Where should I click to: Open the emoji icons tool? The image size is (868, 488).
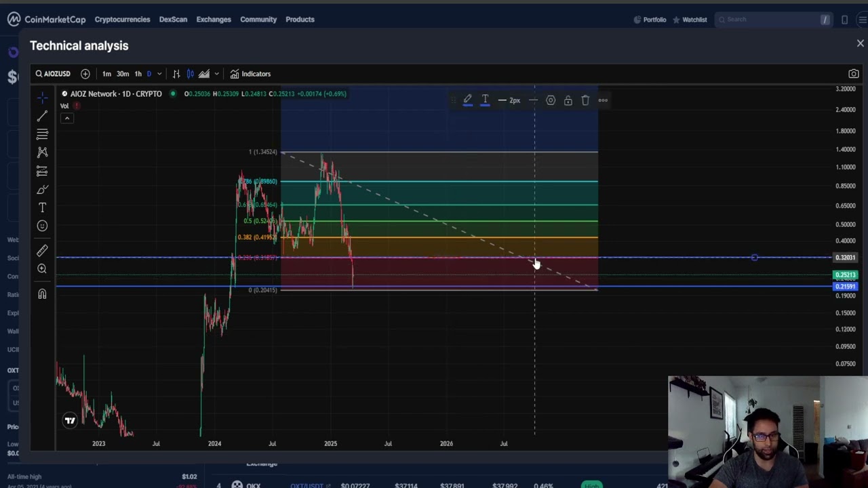tap(42, 226)
